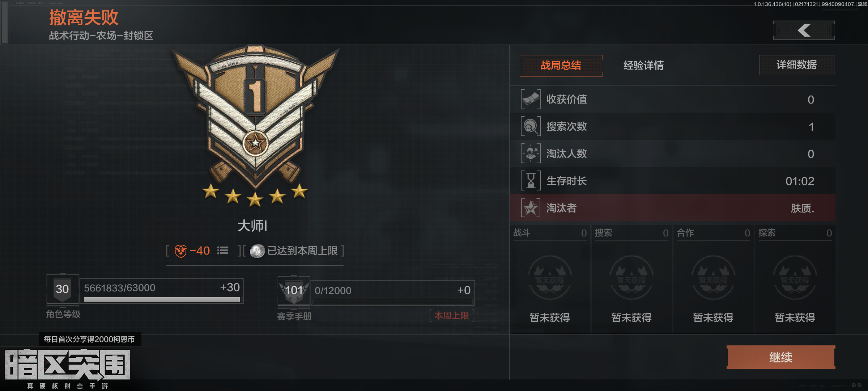Click the 淘汰人数 skull icon
Viewport: 868px width, 391px height.
click(x=531, y=154)
